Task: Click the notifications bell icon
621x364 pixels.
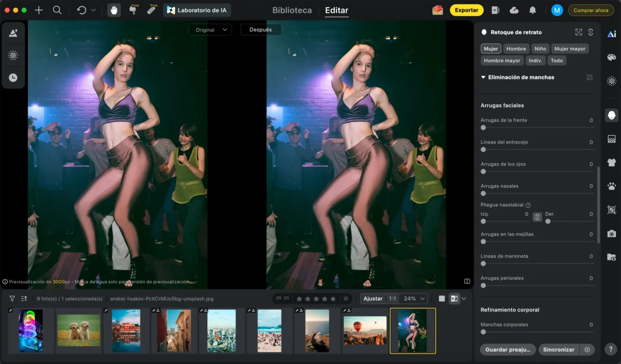Action: click(x=533, y=10)
